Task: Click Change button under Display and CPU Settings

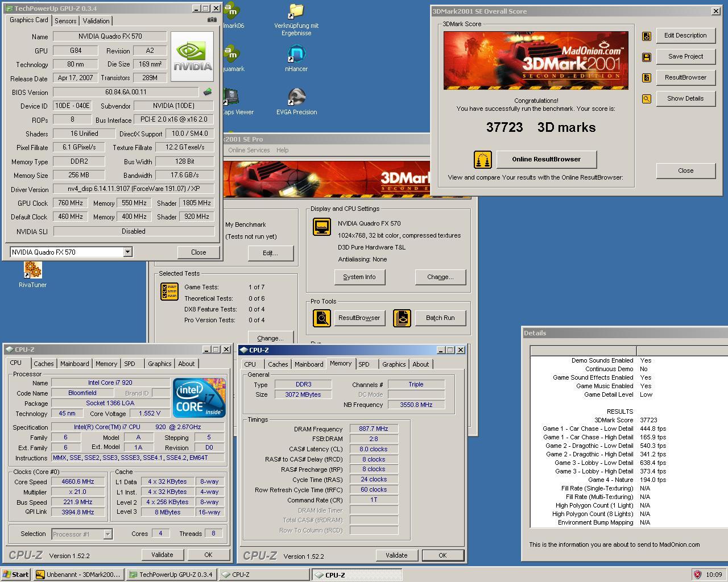Action: pyautogui.click(x=440, y=277)
